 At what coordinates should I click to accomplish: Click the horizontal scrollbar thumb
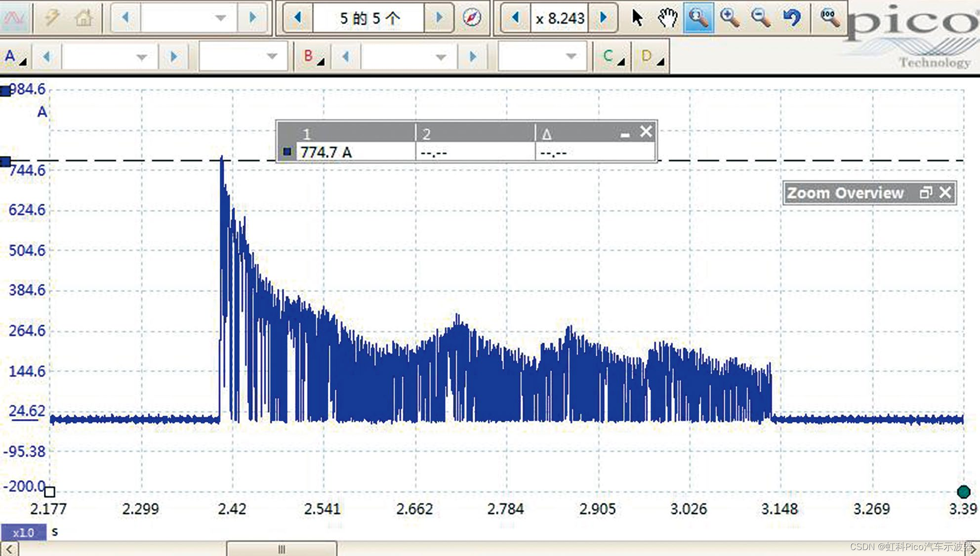(282, 549)
